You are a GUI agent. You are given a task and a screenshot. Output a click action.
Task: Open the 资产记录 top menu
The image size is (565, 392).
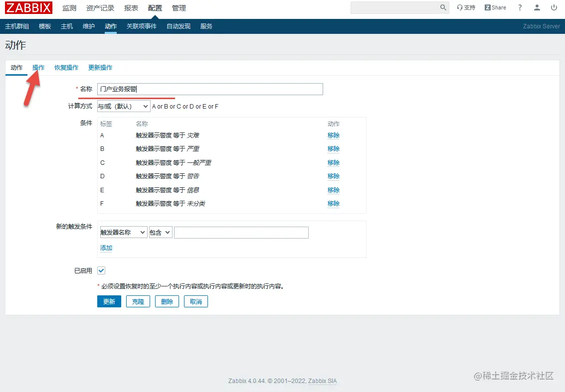100,8
